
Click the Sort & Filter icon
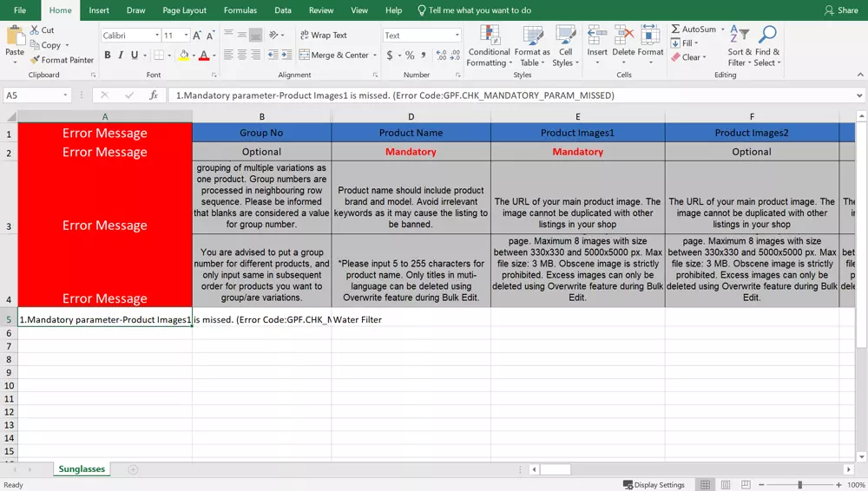[x=738, y=36]
